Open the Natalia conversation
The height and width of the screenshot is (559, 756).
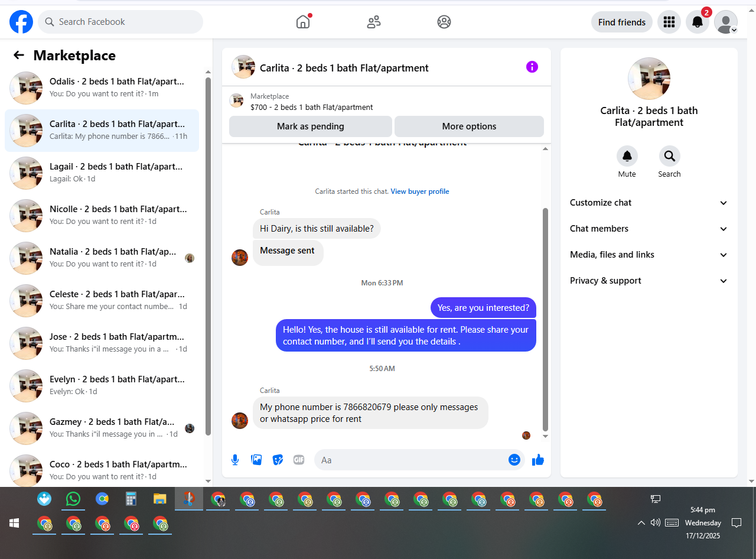pyautogui.click(x=102, y=258)
